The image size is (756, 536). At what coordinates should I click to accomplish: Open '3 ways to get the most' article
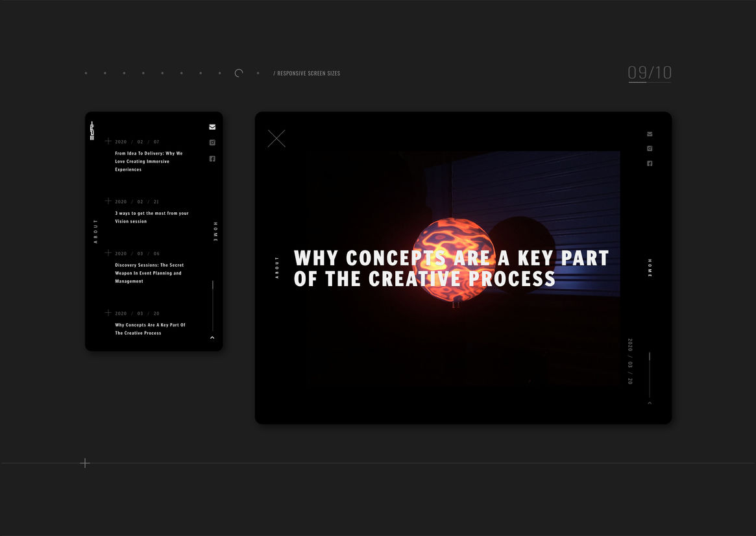(151, 217)
